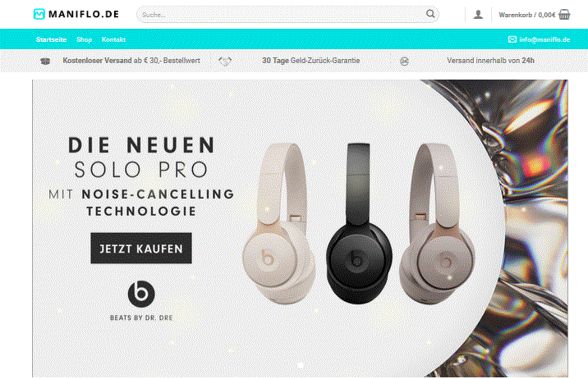Viewport: 588px width, 379px height.
Task: Click the handshake guarantee icon
Action: 225,61
